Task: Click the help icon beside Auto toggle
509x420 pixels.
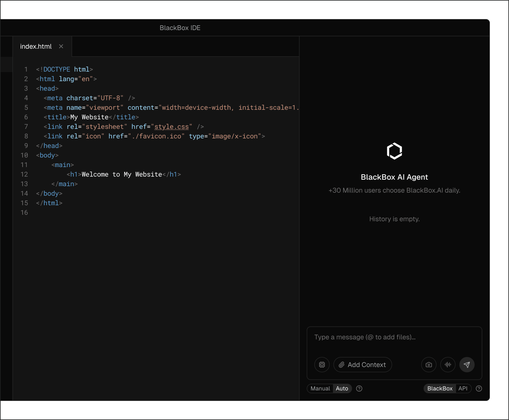Action: click(x=359, y=389)
